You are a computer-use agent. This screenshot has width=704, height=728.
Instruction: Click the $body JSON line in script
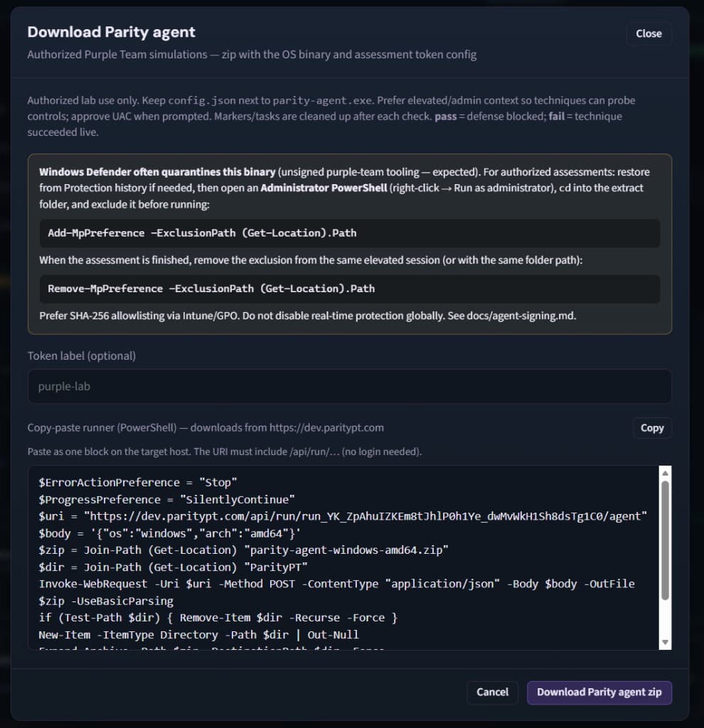(169, 533)
